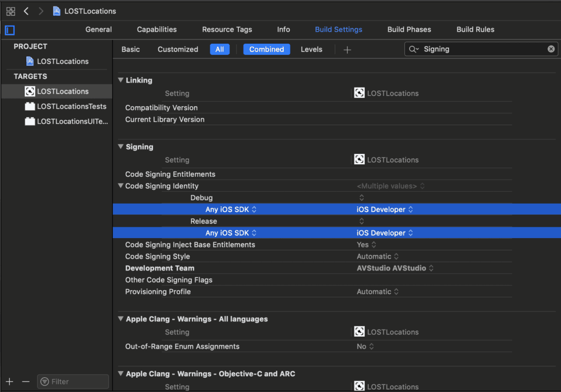Click LOSTLocations column icon in All languages section

[359, 332]
